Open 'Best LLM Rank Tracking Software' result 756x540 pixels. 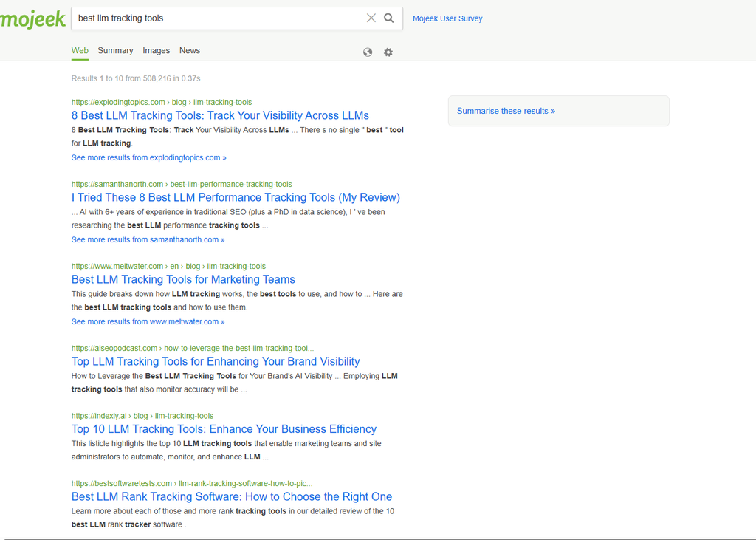click(231, 496)
